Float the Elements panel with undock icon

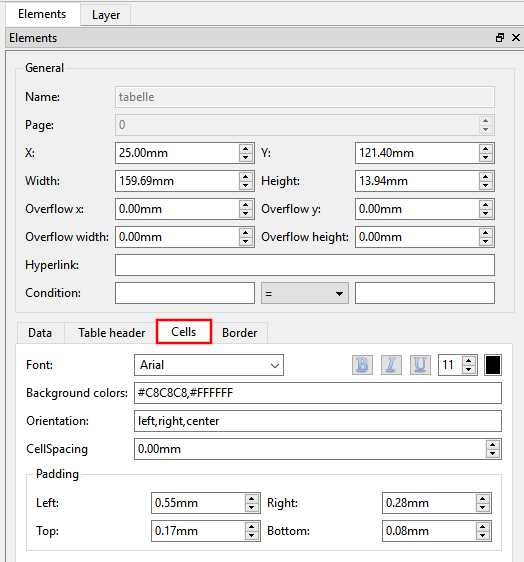click(500, 37)
